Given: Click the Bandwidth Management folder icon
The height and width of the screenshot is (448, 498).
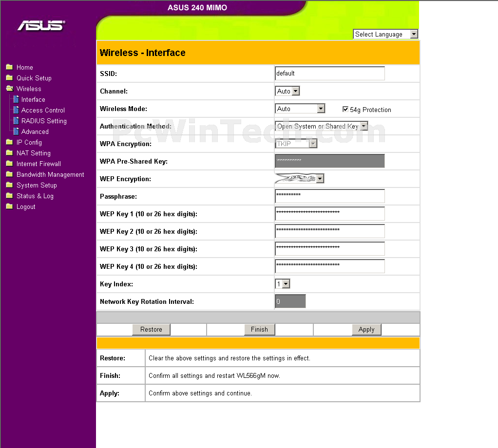Looking at the screenshot, I should point(10,174).
